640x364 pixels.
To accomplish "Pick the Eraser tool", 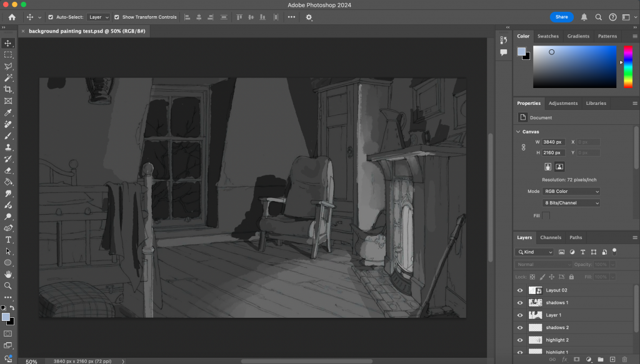I will point(7,170).
